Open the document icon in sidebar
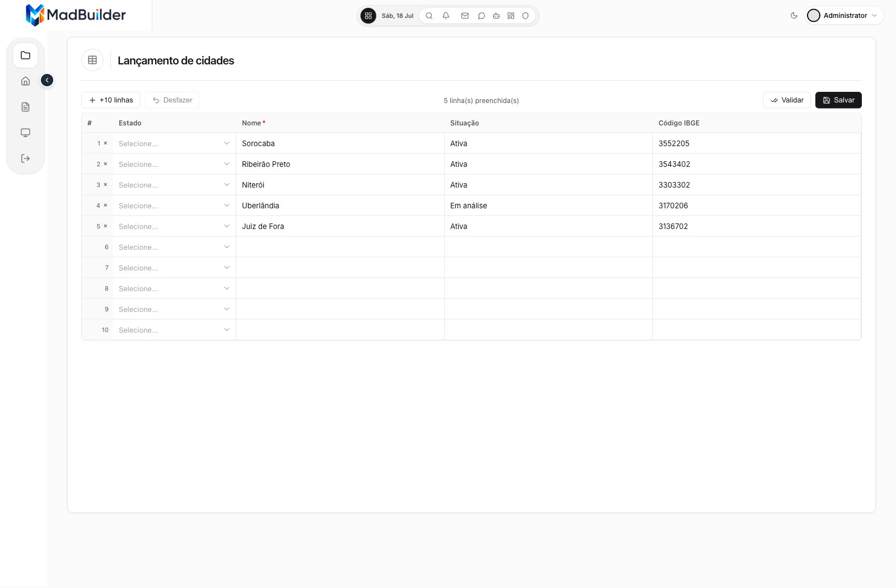The image size is (896, 588). 25,107
